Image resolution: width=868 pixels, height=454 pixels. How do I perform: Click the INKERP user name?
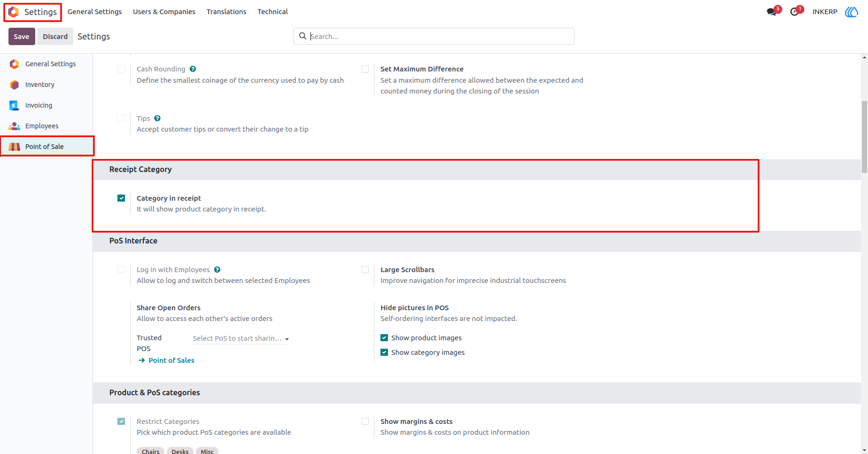tap(825, 12)
